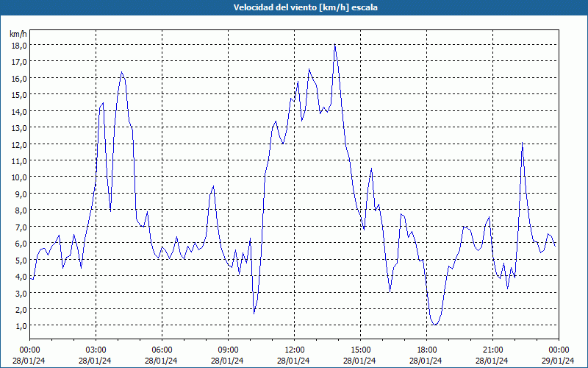
Task: Click the chart title 'Velocidad del viento [km/h] escala'
Action: tap(305, 7)
